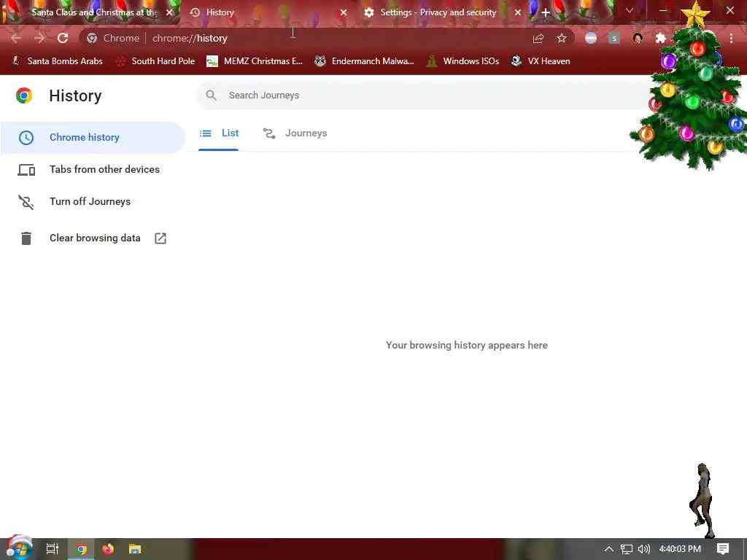Open Clear browsing data
The height and width of the screenshot is (560, 747).
93,238
